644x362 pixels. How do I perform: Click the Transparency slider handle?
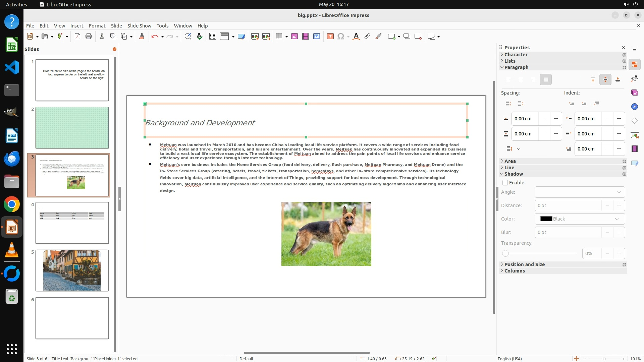coord(505,253)
